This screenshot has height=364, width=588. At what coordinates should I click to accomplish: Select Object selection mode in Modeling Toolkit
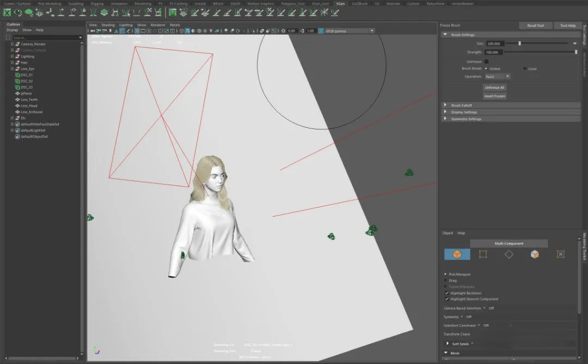click(457, 254)
